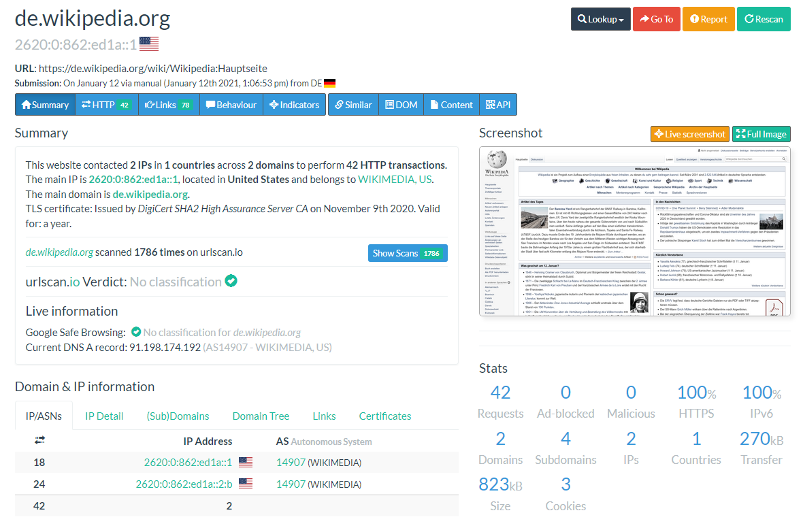
Task: Click the 3 Cookies stat
Action: tap(566, 494)
